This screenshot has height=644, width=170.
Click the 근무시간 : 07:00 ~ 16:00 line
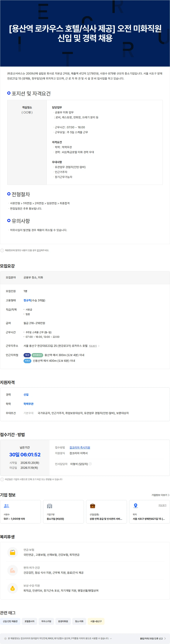tap(70, 127)
